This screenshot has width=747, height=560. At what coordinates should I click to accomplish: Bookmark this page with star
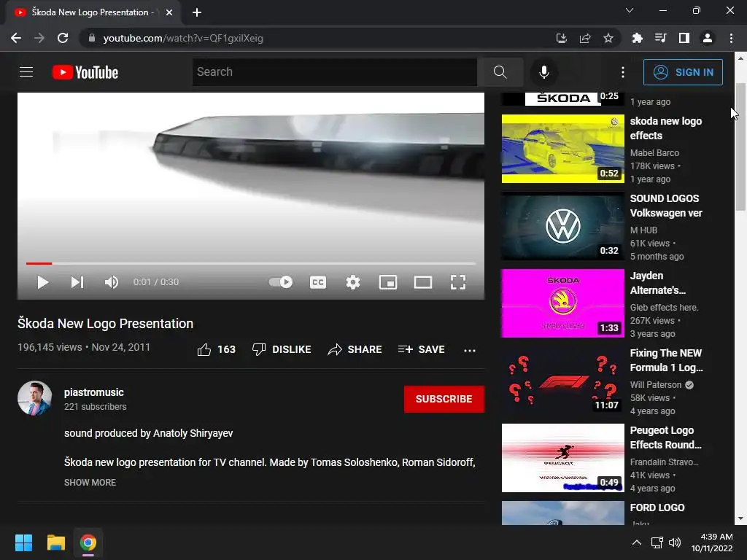coord(608,38)
